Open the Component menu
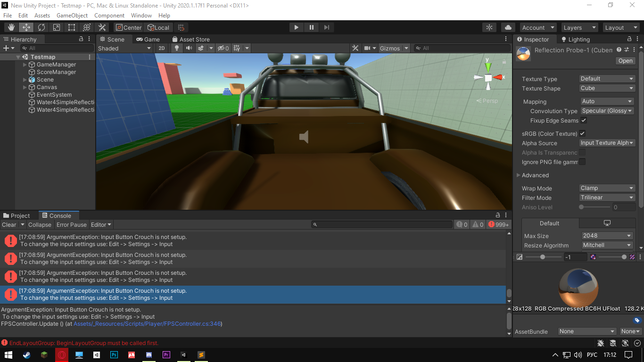 pos(109,16)
